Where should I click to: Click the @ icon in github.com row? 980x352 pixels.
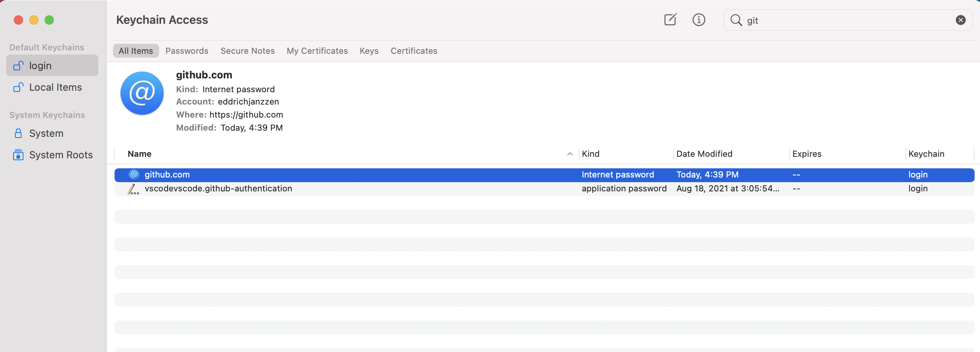click(134, 175)
